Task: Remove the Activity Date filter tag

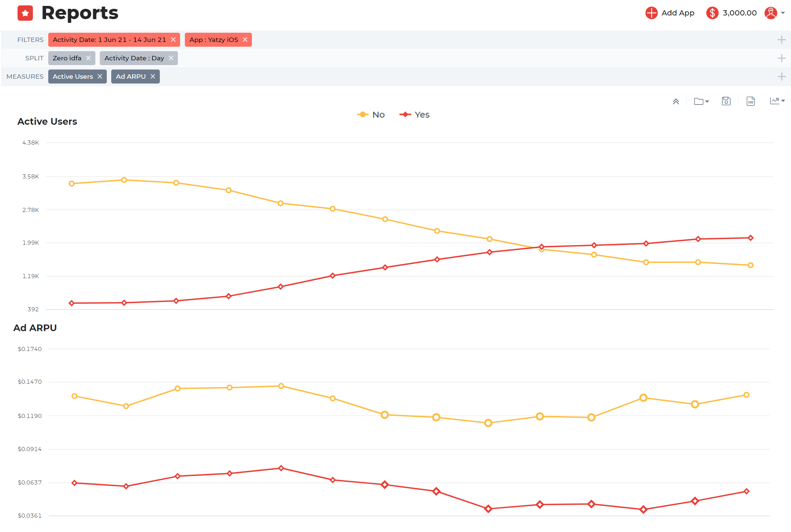Action: click(x=173, y=39)
